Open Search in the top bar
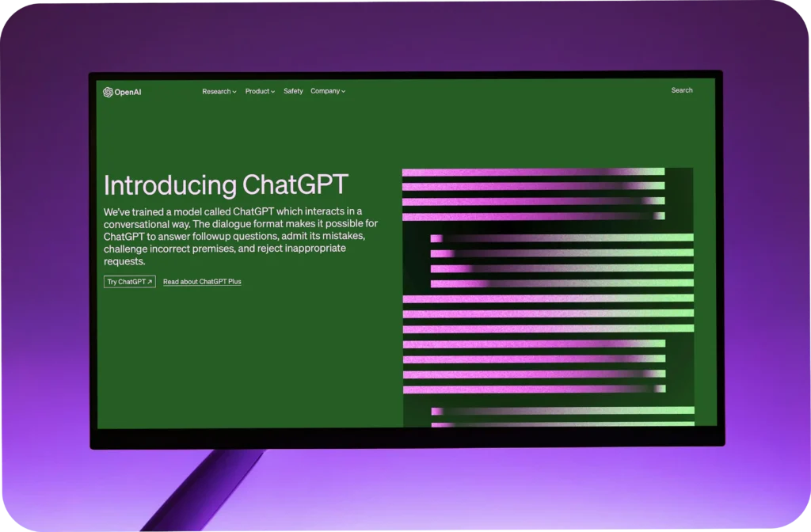811x532 pixels. 681,90
